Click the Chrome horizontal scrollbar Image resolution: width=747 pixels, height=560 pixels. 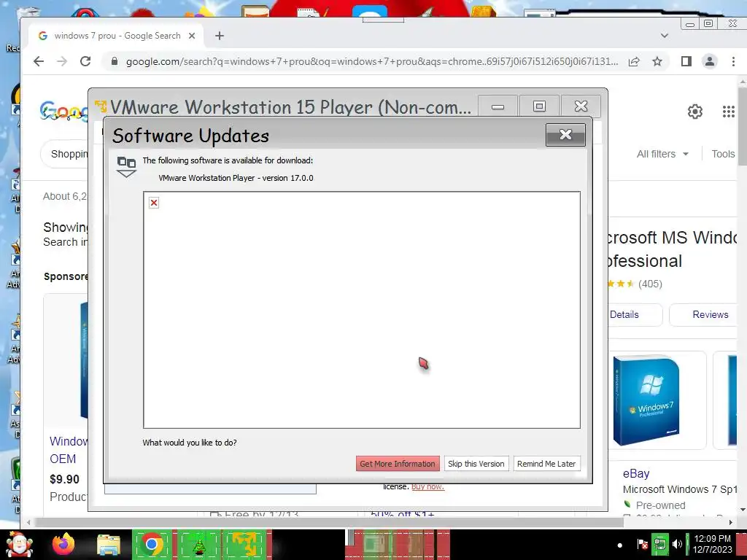click(x=329, y=522)
